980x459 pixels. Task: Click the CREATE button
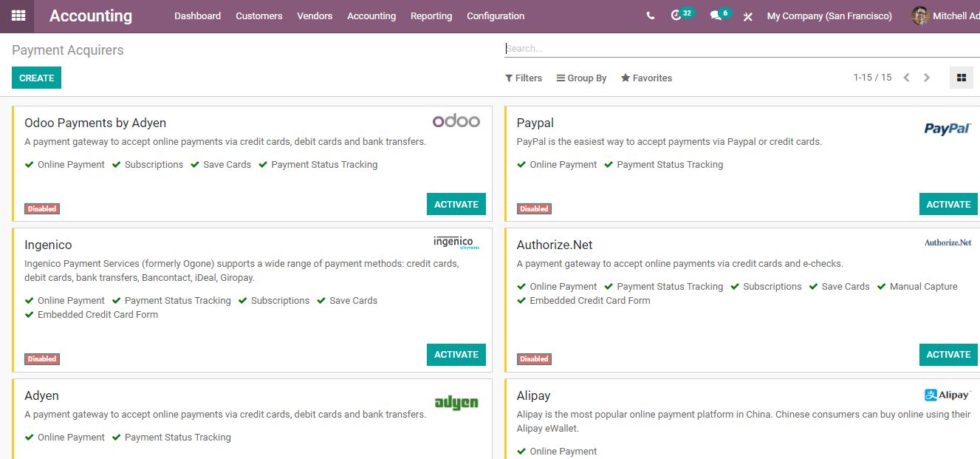point(36,78)
